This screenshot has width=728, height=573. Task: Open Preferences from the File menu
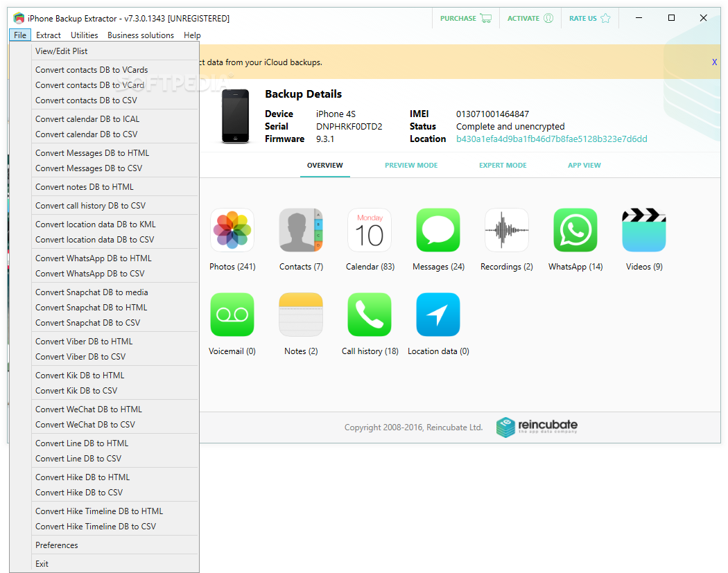click(x=115, y=545)
